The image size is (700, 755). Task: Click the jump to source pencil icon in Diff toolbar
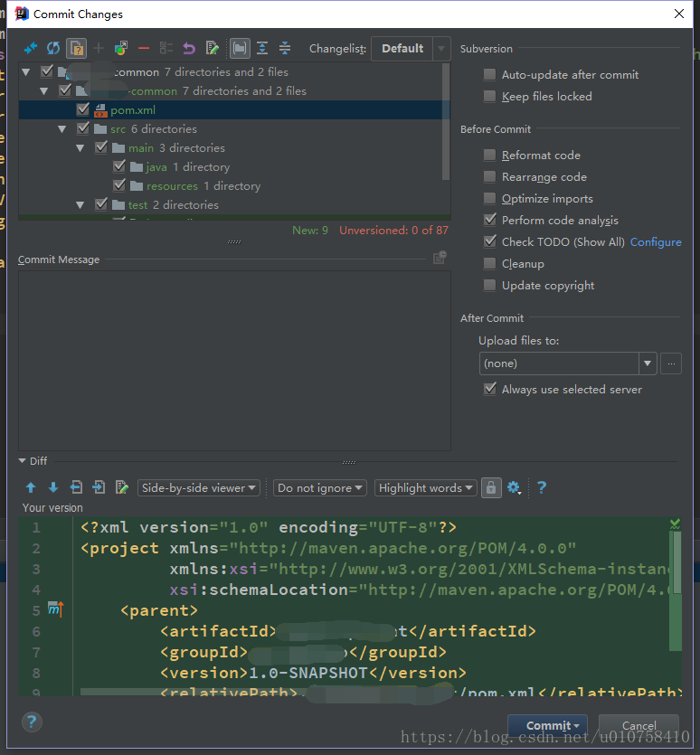click(122, 487)
